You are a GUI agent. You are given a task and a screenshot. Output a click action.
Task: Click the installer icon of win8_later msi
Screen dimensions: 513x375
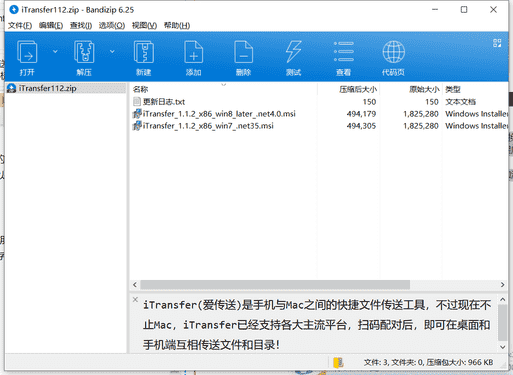pos(137,114)
